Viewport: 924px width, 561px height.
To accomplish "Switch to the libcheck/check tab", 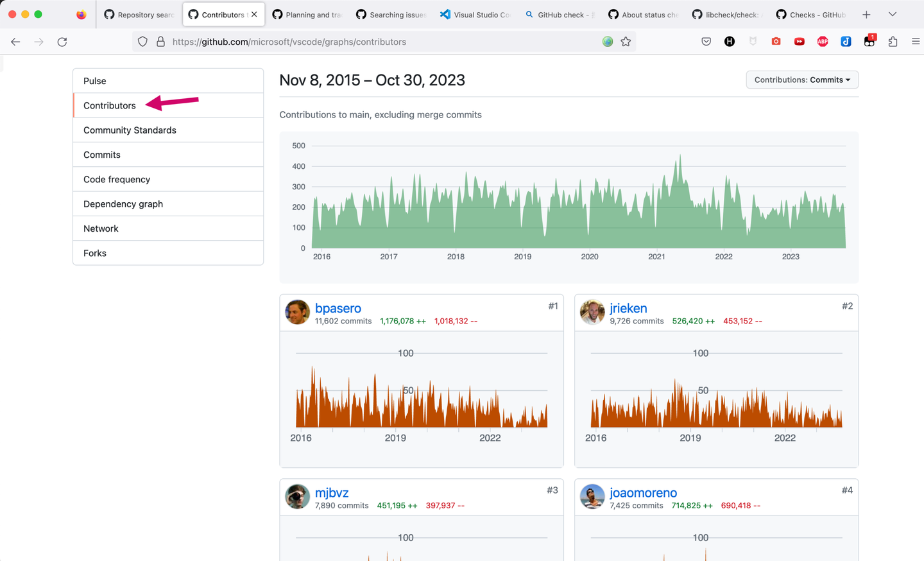I will coord(727,14).
